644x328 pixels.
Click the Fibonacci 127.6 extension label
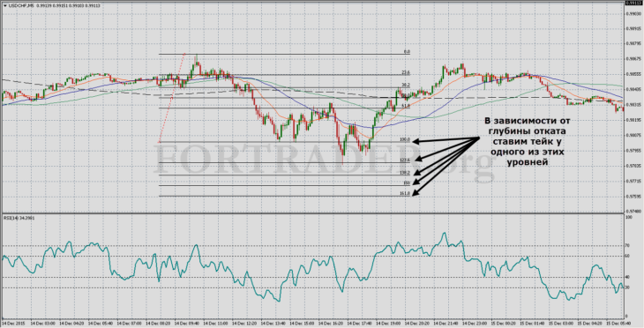(x=405, y=160)
